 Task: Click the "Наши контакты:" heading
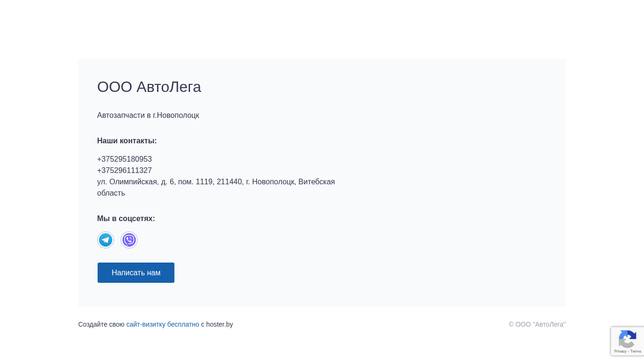click(127, 141)
